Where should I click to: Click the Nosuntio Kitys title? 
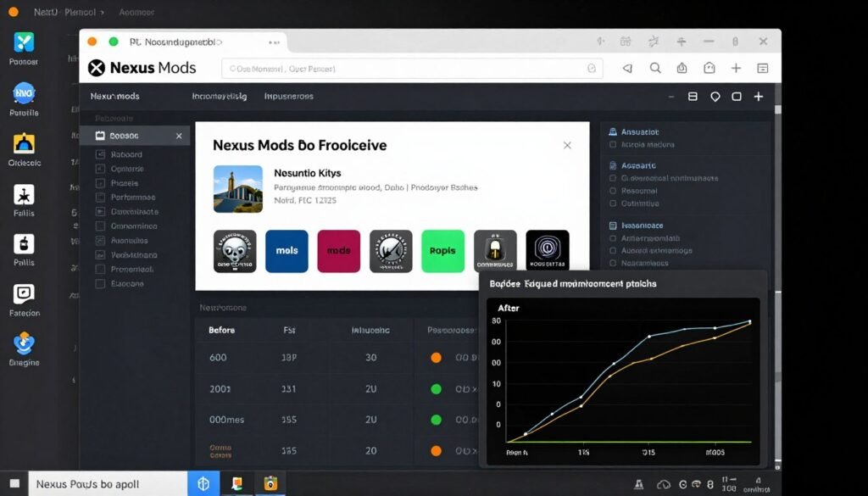(307, 173)
